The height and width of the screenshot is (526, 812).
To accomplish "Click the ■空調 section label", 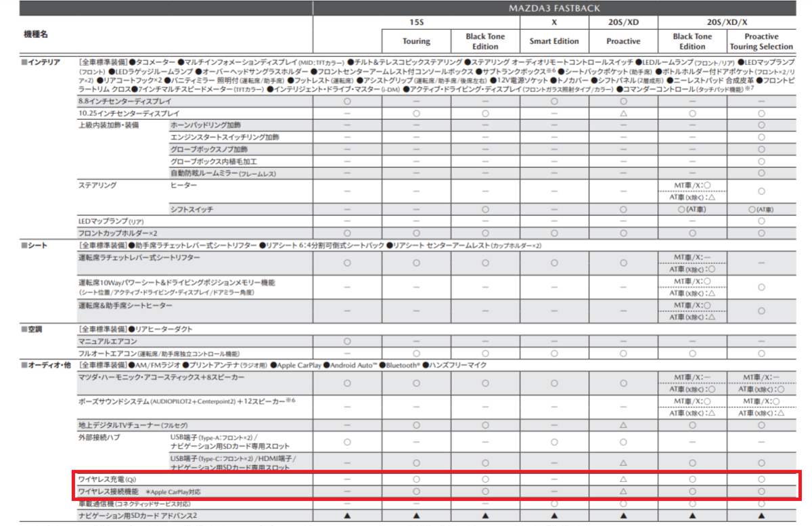I will pos(31,329).
